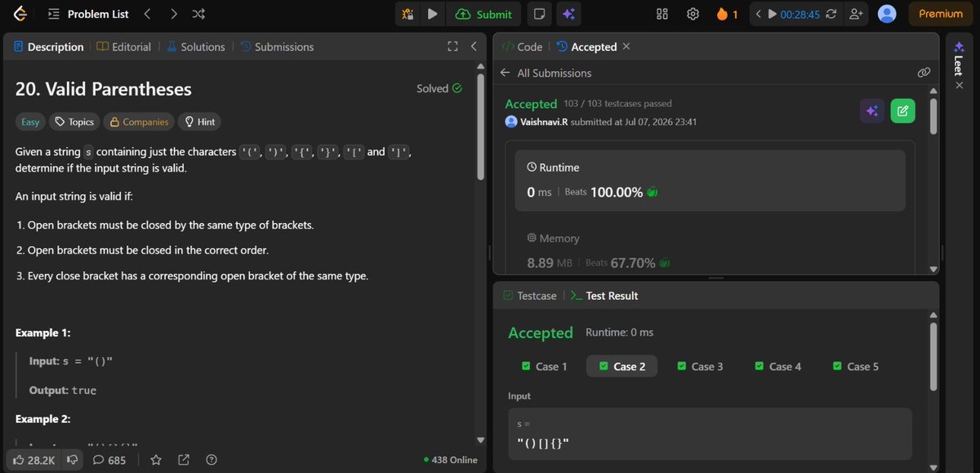Screen dimensions: 980x473
Task: Open the settings gear icon
Action: pos(693,14)
